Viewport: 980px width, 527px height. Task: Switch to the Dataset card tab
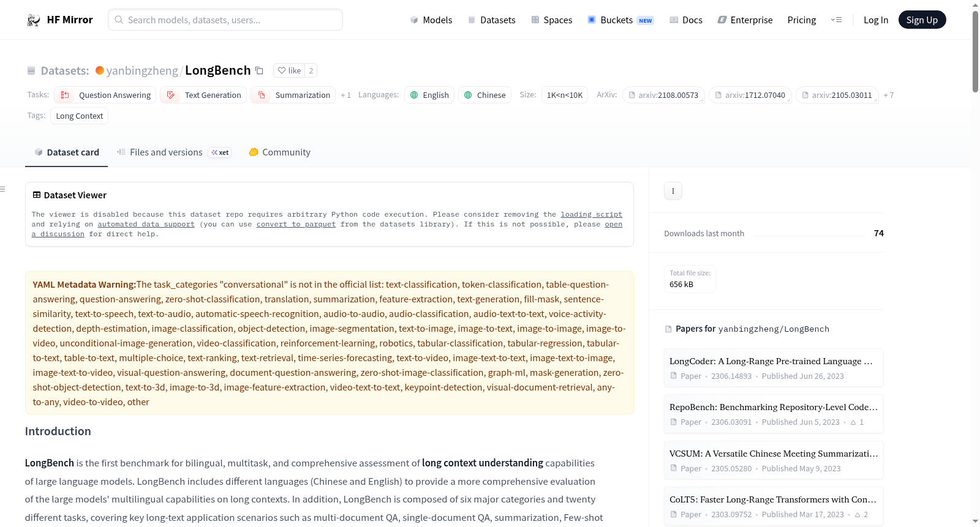coord(66,152)
